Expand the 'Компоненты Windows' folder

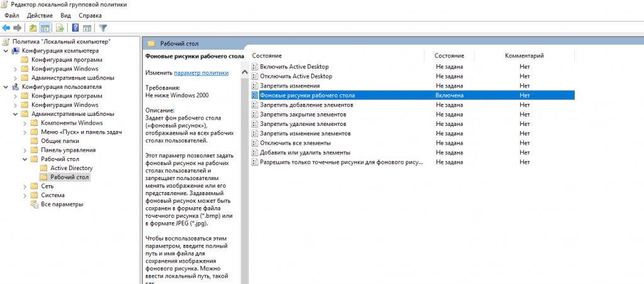(25, 123)
